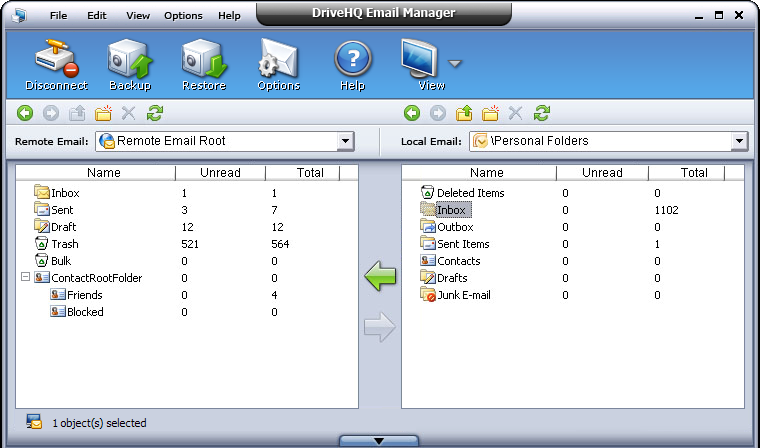Open the Edit menu

[97, 16]
